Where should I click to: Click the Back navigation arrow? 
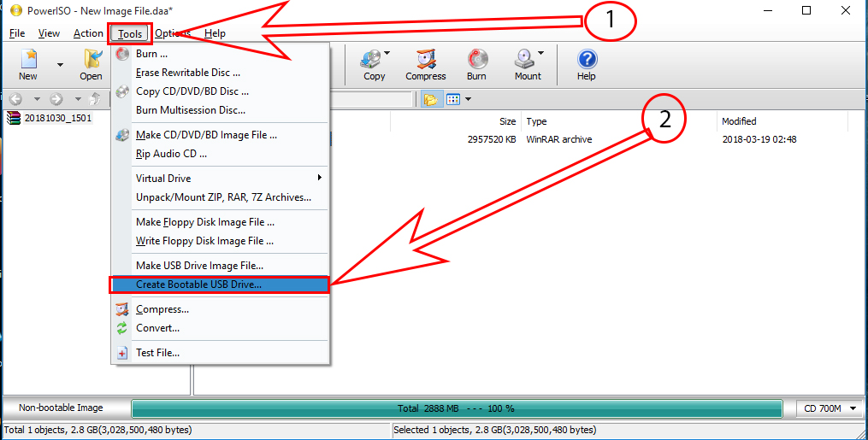(x=15, y=100)
